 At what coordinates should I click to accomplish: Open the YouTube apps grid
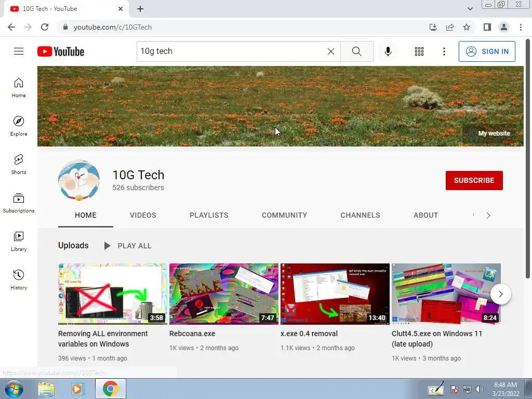(x=419, y=51)
